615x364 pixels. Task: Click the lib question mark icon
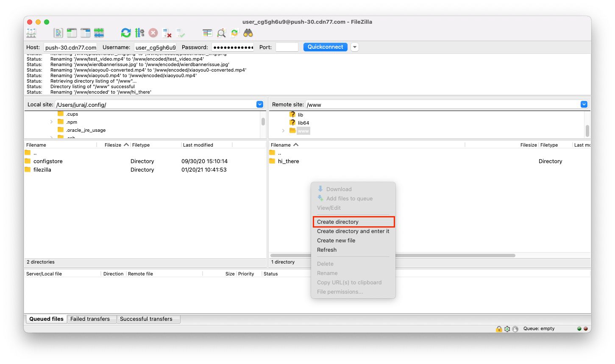[292, 114]
